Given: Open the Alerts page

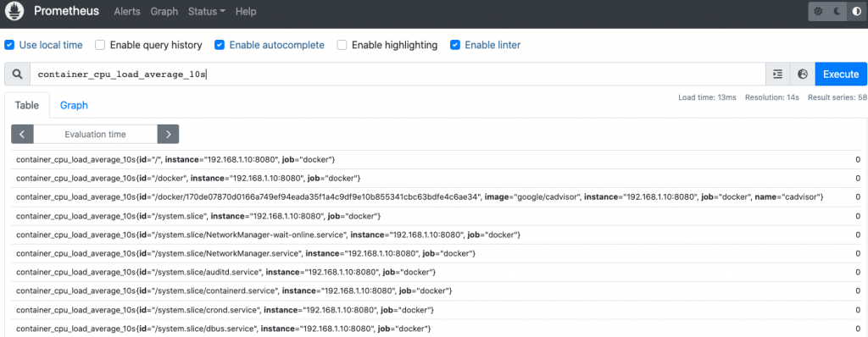Looking at the screenshot, I should coord(127,11).
